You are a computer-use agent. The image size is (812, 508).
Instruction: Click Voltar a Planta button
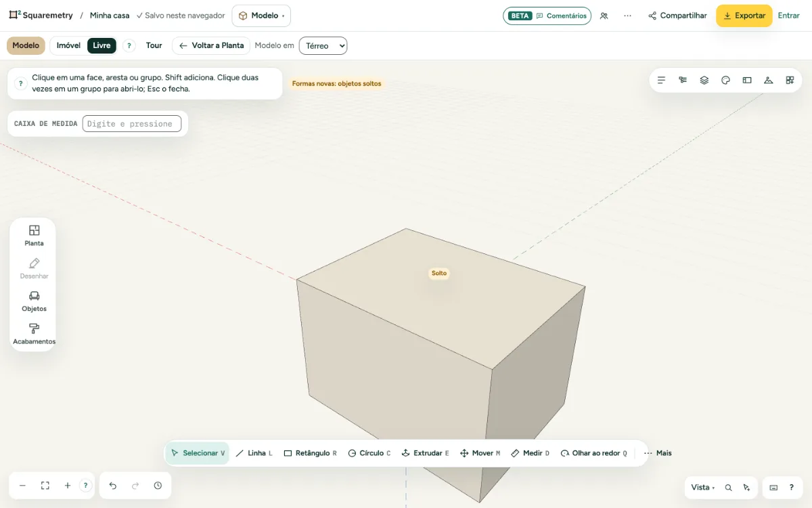[x=211, y=45]
